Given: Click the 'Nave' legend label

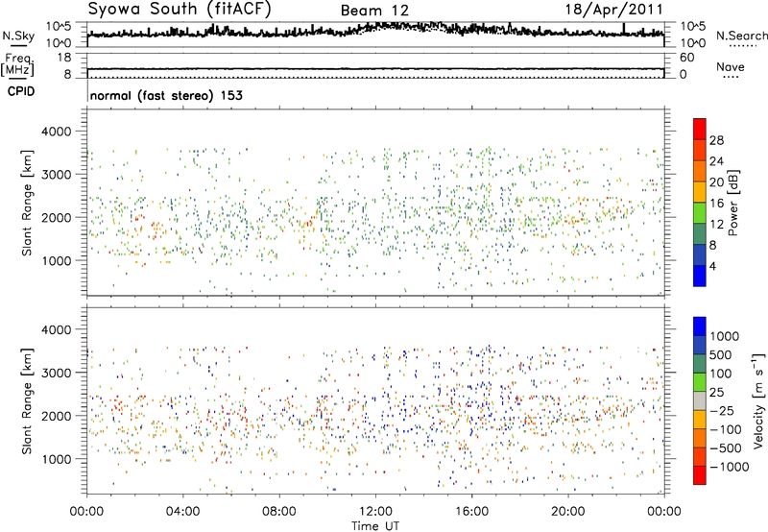Looking at the screenshot, I should [731, 66].
